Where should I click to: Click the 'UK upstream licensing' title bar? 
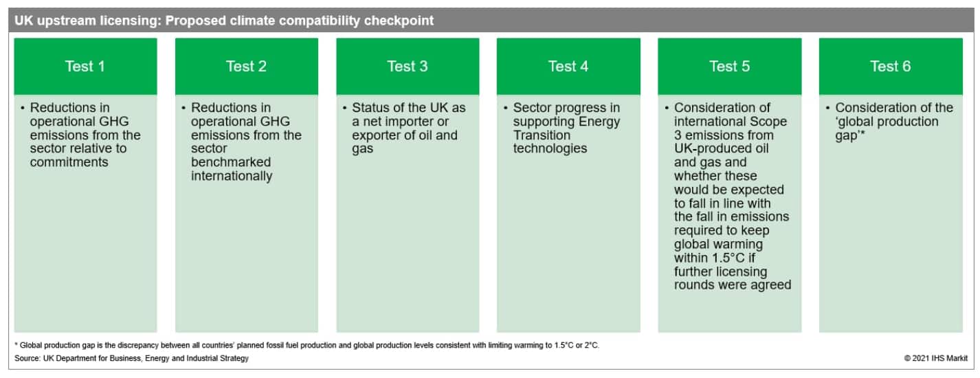click(x=224, y=21)
